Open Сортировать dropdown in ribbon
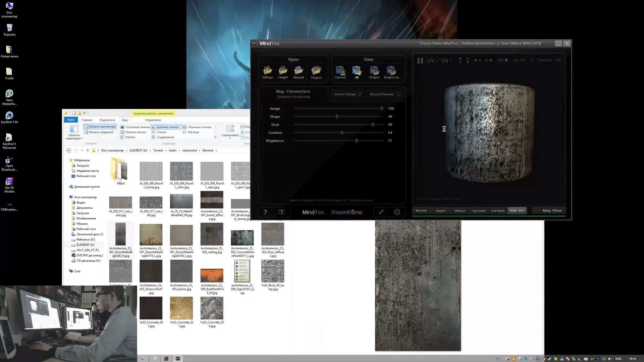This screenshot has height=362, width=644. (x=230, y=132)
